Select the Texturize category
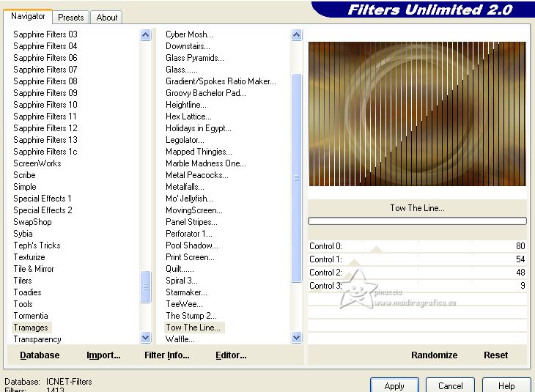The image size is (535, 392). click(29, 257)
